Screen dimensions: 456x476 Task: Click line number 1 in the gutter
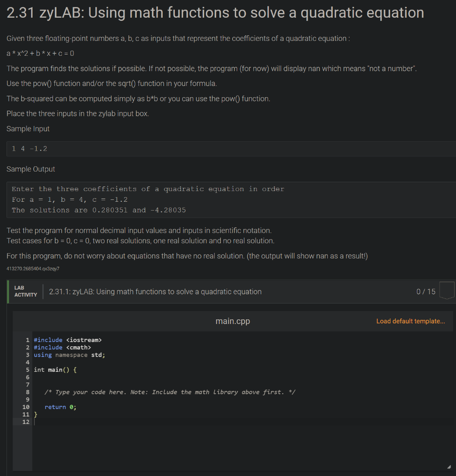pos(27,340)
